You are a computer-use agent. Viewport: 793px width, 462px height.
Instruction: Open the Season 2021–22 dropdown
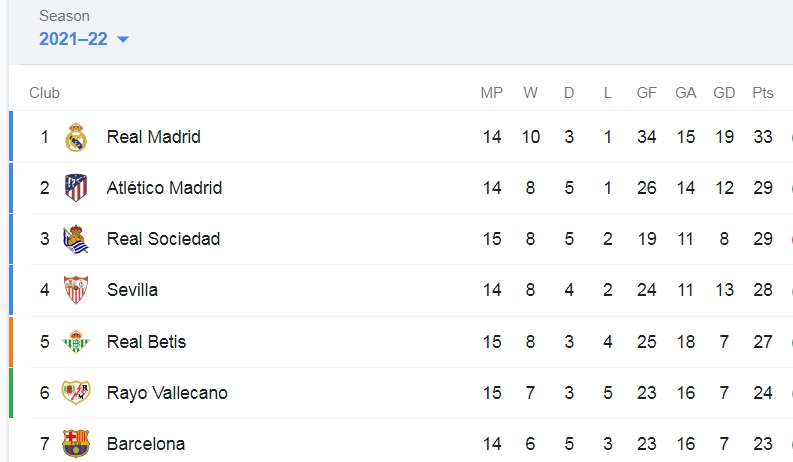[84, 39]
